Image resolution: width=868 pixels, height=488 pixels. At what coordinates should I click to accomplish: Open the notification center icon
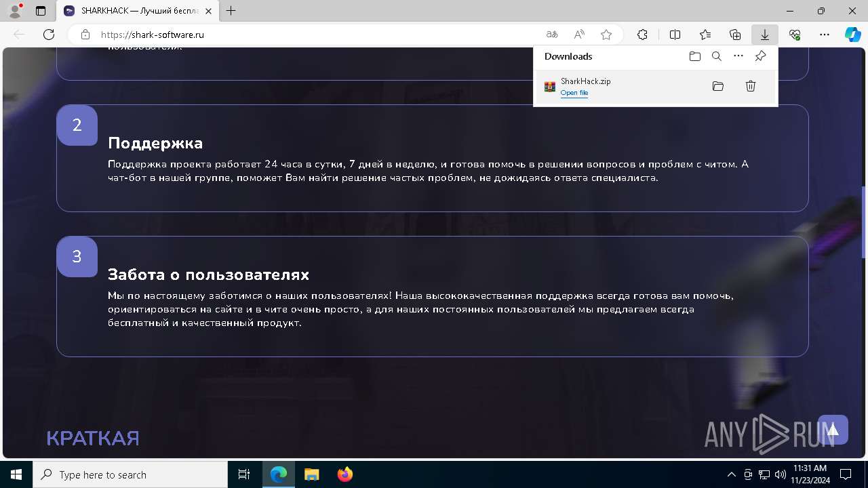point(846,474)
